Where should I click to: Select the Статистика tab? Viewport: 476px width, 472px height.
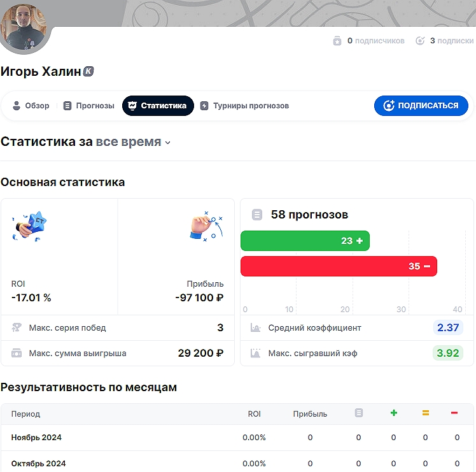(x=158, y=106)
